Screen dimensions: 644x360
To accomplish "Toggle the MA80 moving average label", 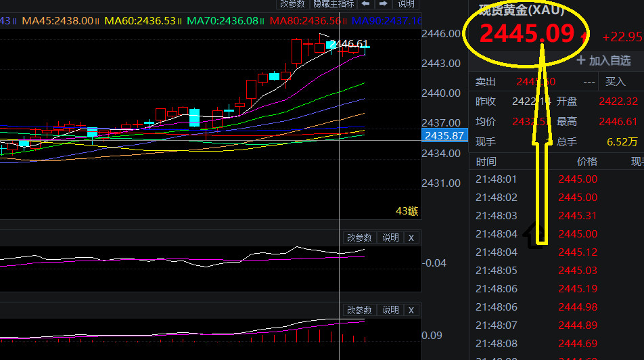I will tap(306, 21).
